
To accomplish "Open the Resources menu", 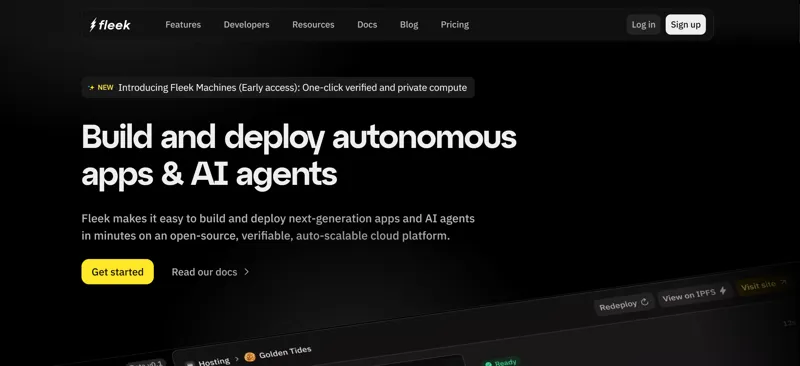I will point(313,25).
